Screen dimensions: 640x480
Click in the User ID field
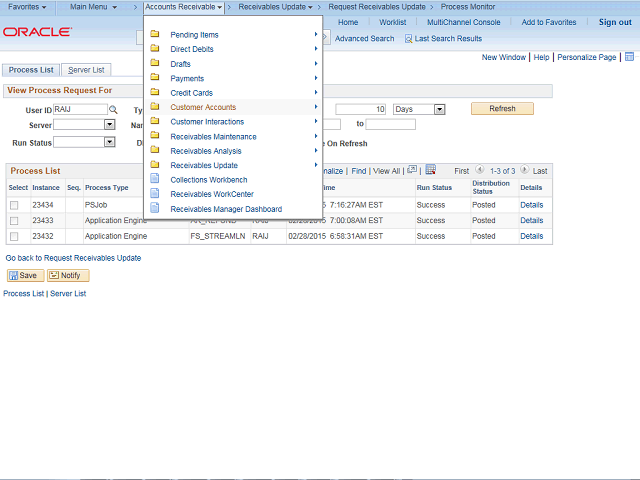coord(80,109)
